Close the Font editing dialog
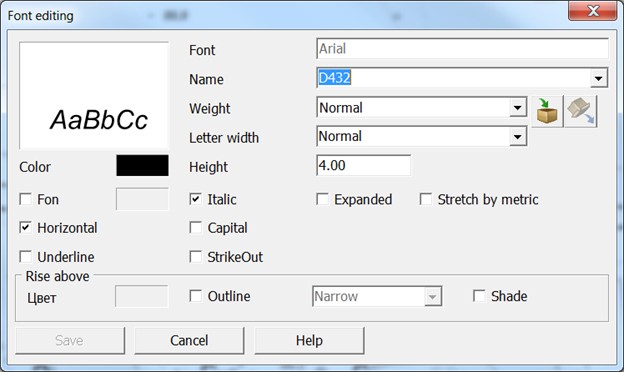This screenshot has height=372, width=624. pos(593,11)
